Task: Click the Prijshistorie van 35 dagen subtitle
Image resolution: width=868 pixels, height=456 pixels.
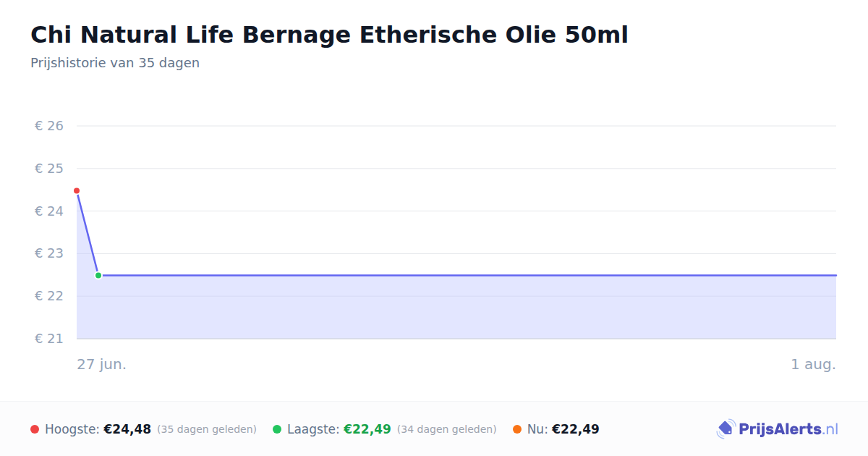Action: pyautogui.click(x=115, y=63)
